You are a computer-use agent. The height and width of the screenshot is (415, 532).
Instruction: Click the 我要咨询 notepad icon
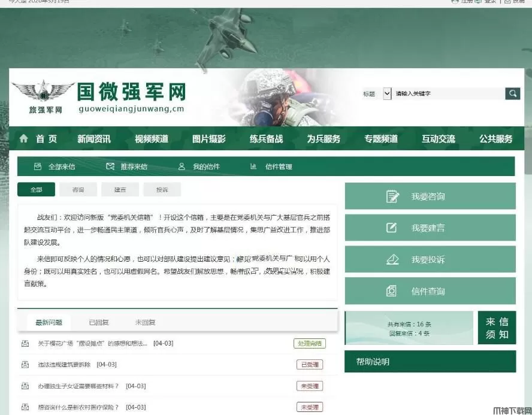pyautogui.click(x=392, y=196)
